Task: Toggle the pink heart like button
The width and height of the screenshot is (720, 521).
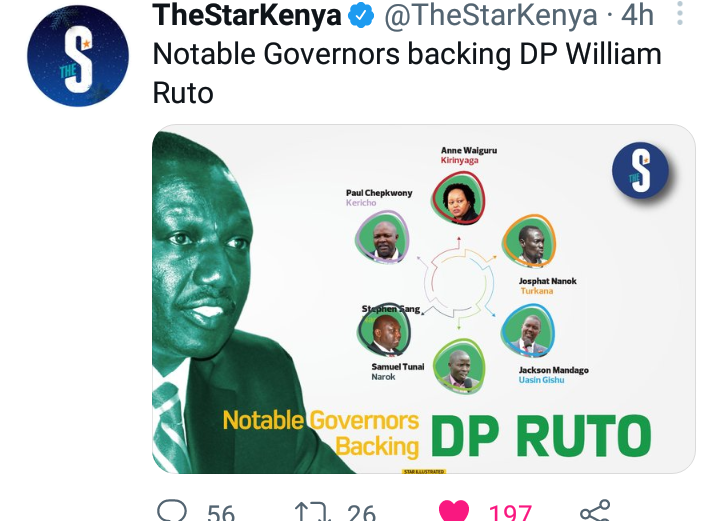Action: [454, 511]
